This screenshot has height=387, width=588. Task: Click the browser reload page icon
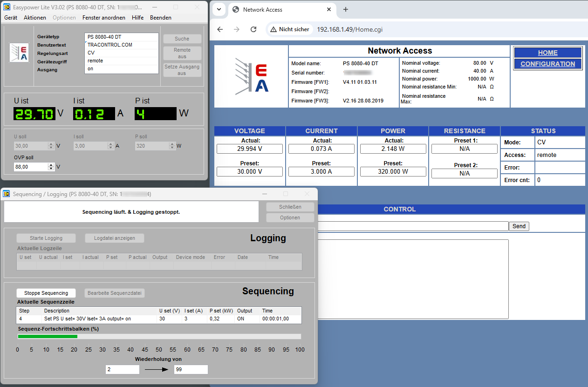(253, 29)
